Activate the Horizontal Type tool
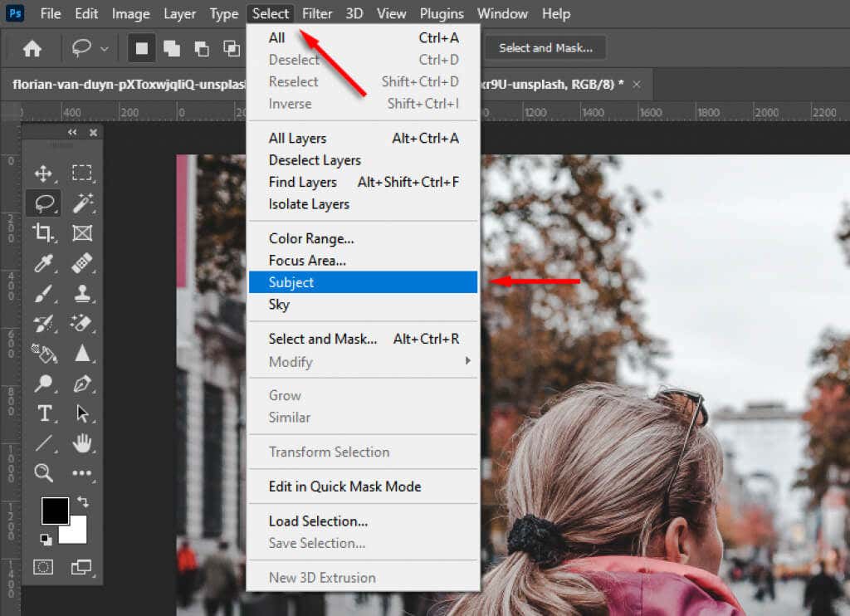This screenshot has height=616, width=850. coord(45,413)
